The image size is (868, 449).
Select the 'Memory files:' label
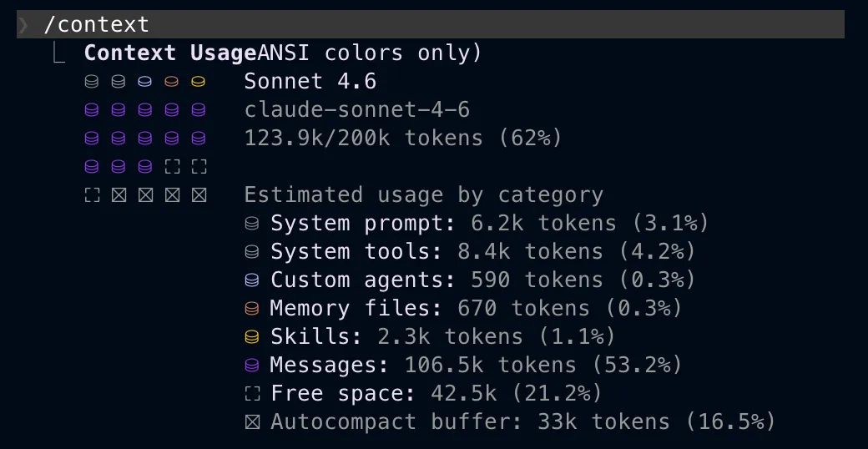pyautogui.click(x=356, y=309)
